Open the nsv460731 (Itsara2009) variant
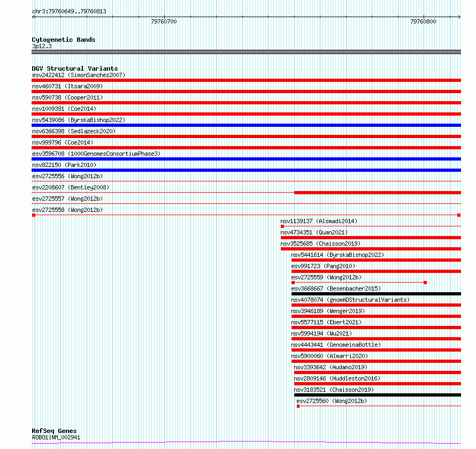This screenshot has height=449, width=476. pos(67,86)
